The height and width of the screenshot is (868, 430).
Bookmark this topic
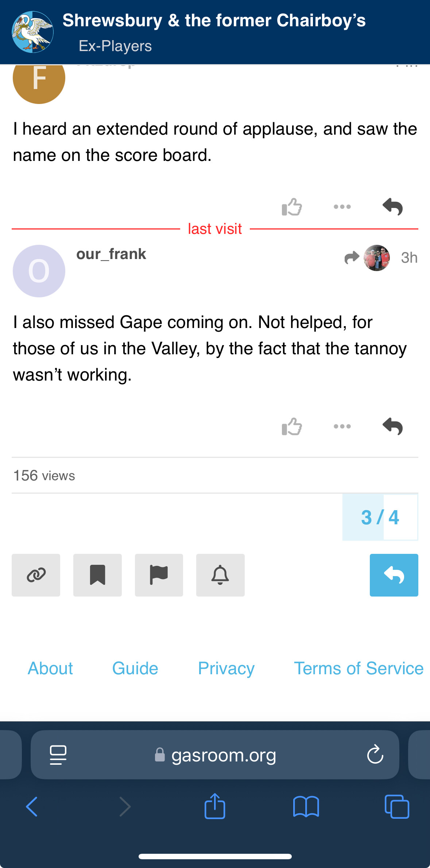tap(97, 575)
